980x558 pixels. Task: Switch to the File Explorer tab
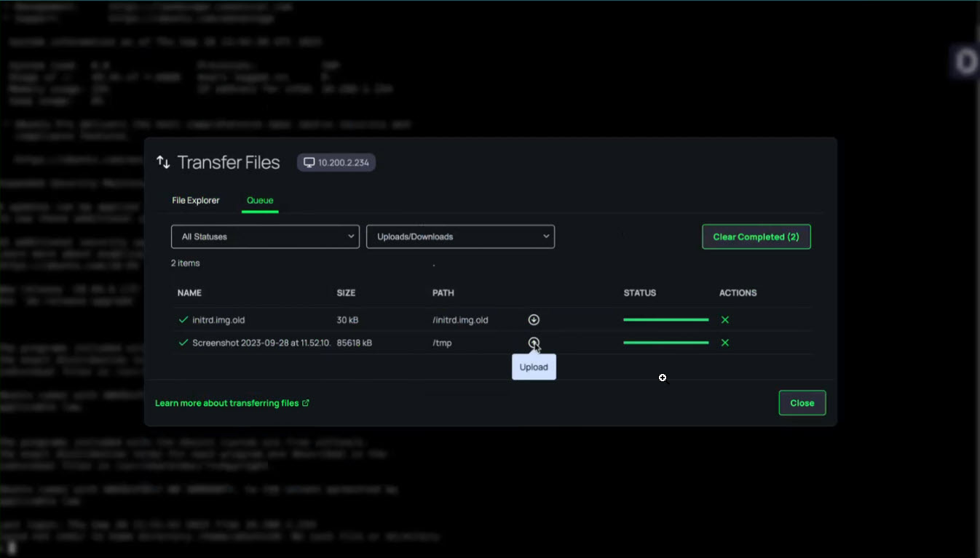195,200
